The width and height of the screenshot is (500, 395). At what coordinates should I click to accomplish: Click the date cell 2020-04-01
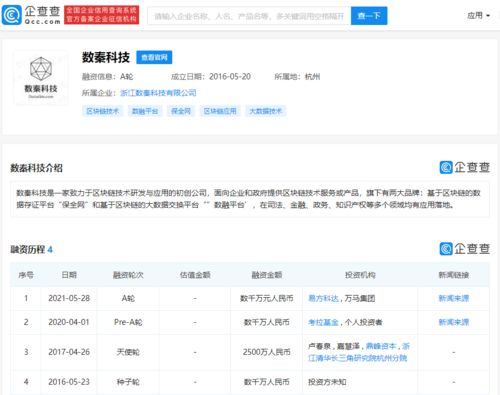[69, 322]
